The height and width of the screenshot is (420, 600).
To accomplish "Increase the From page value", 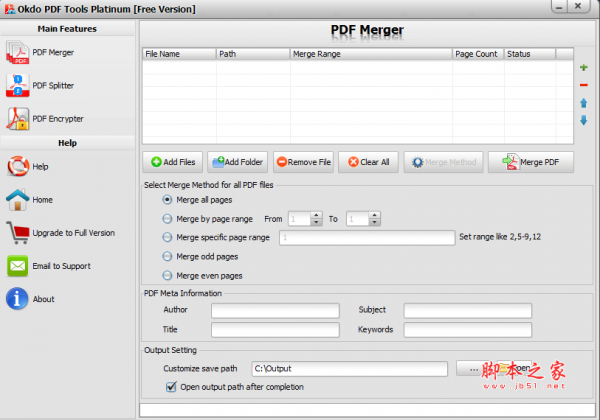I will pyautogui.click(x=316, y=215).
